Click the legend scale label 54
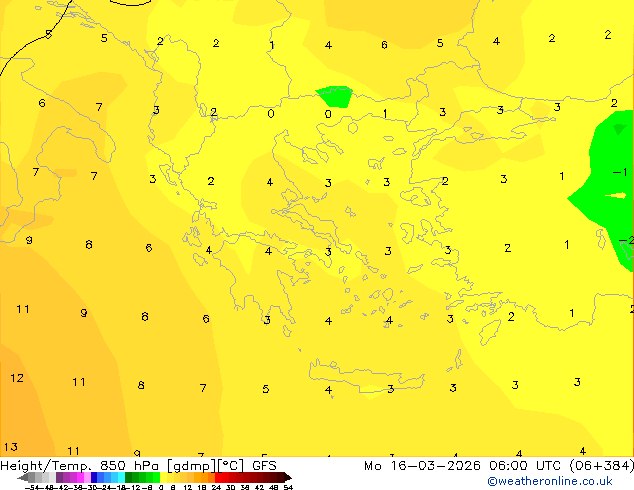 [x=288, y=488]
